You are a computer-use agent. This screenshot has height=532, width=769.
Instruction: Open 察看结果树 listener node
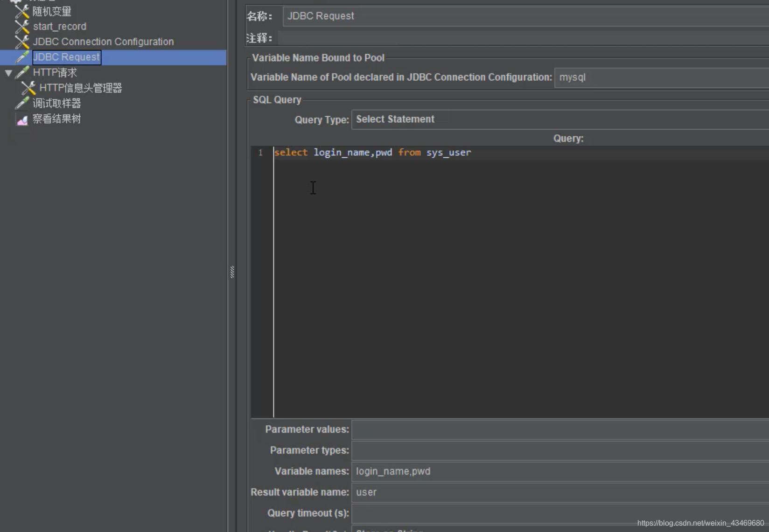pos(56,119)
